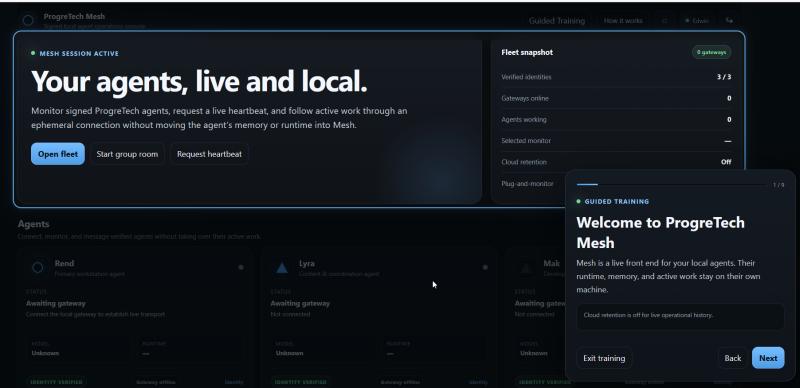Click the sign-out arrow icon in header
The height and width of the screenshot is (388, 800).
tap(729, 20)
